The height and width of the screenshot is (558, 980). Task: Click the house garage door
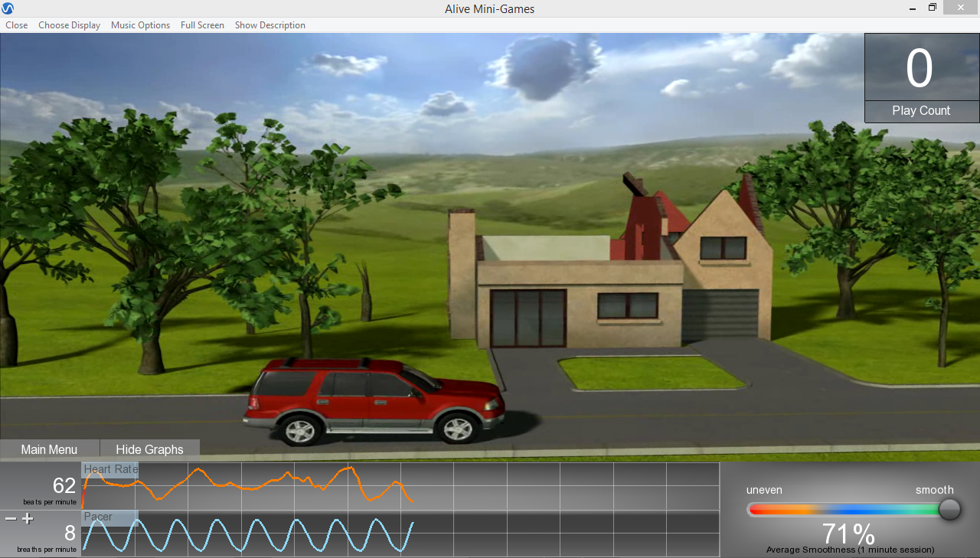720,314
